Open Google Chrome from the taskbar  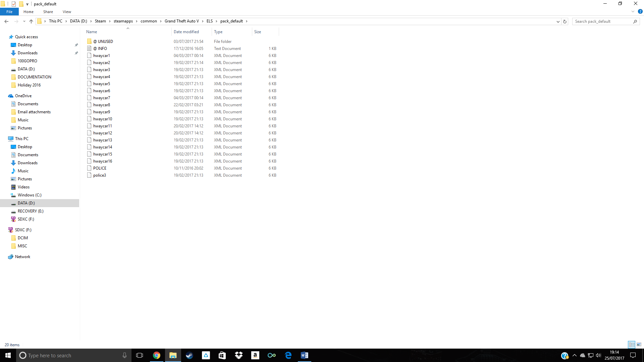point(156,355)
